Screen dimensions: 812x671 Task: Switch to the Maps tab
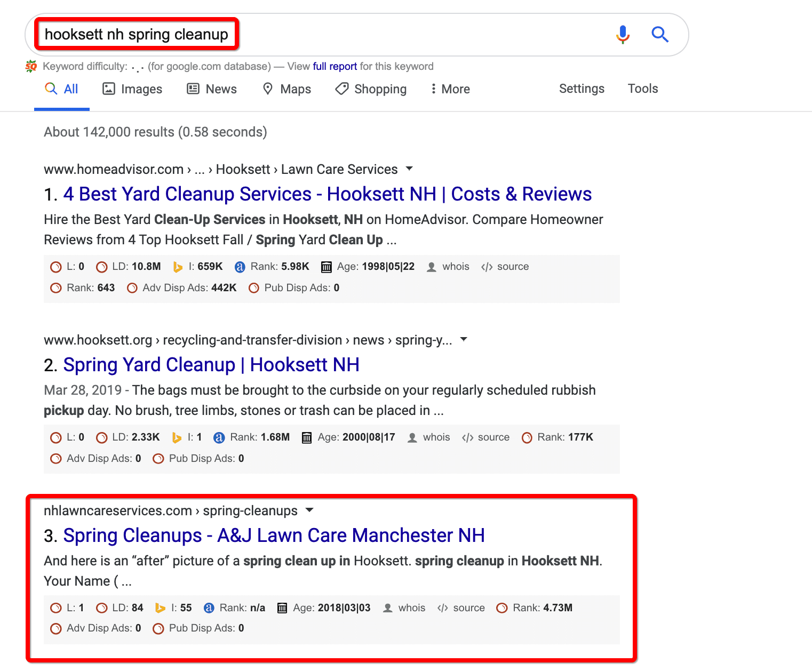(x=287, y=89)
